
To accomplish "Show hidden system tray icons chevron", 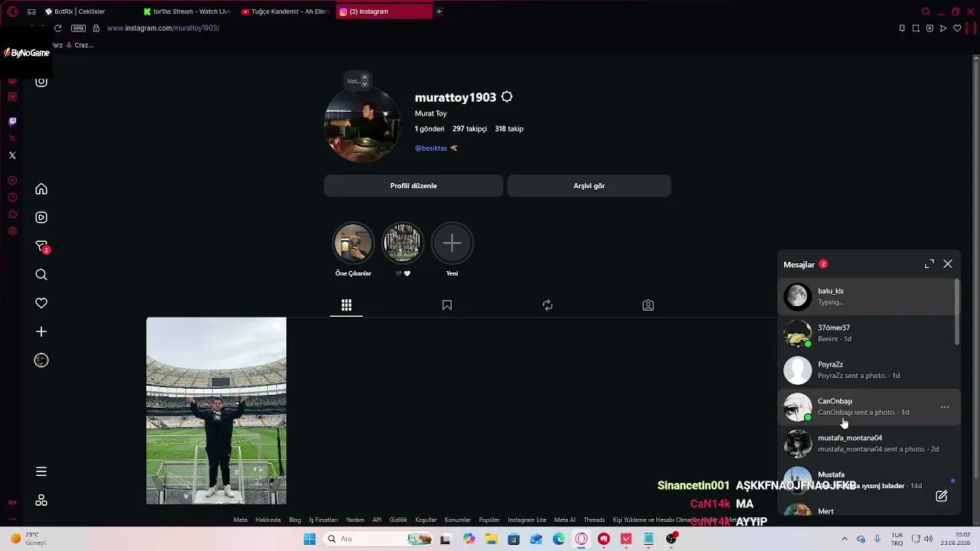I will (x=845, y=539).
